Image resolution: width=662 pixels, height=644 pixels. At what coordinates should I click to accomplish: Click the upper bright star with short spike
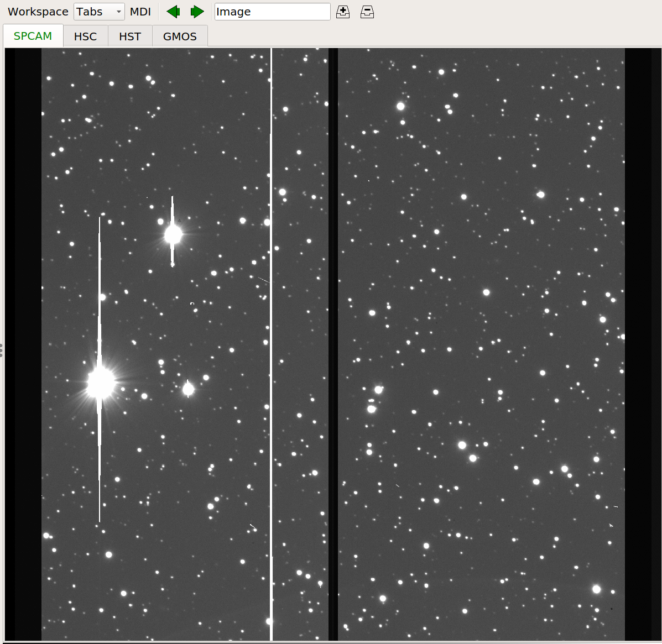173,234
